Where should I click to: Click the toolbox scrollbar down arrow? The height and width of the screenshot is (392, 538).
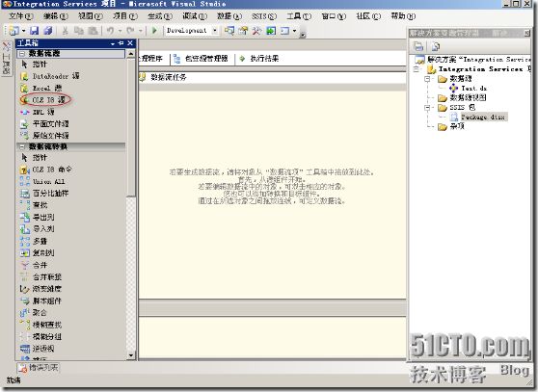coord(131,355)
